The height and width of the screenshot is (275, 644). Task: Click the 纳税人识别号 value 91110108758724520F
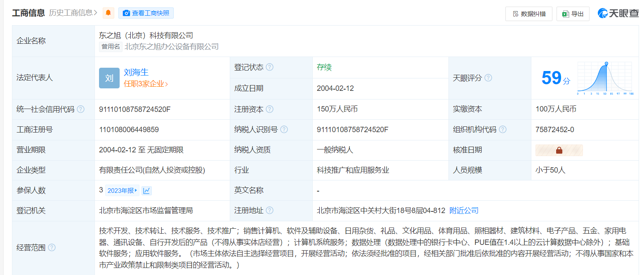pos(353,130)
